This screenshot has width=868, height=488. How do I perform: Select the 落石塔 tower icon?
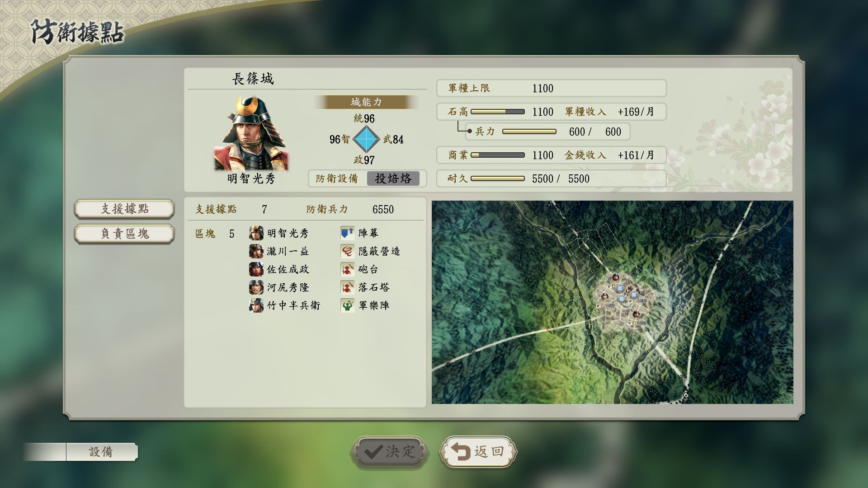(x=347, y=287)
